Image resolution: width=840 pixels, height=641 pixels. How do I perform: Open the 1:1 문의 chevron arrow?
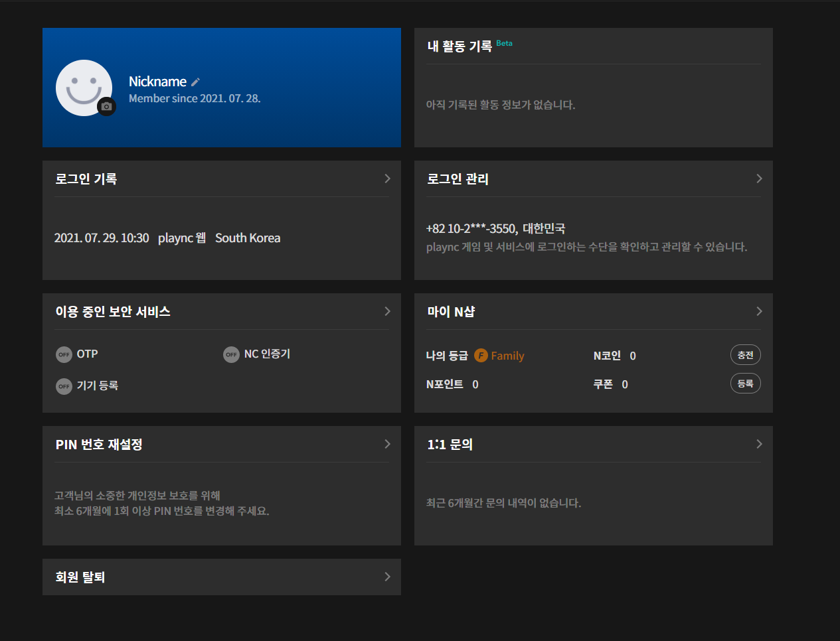click(x=759, y=444)
